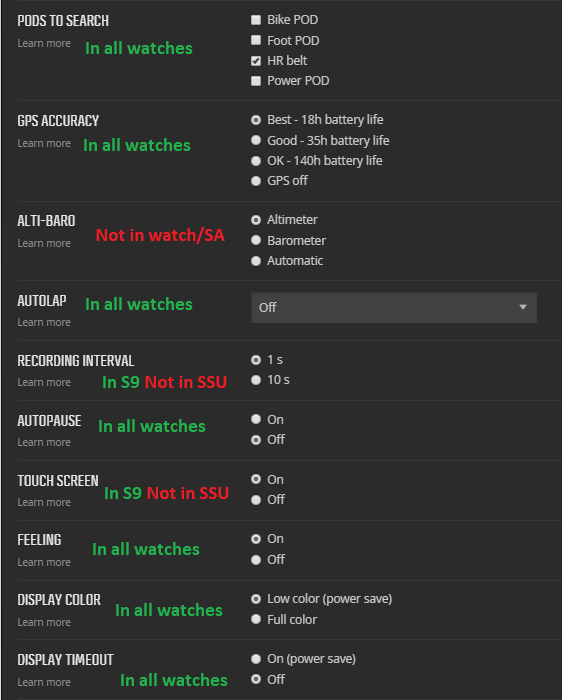The width and height of the screenshot is (562, 700).
Task: Set Alti-Baro to Barometer
Action: (256, 240)
